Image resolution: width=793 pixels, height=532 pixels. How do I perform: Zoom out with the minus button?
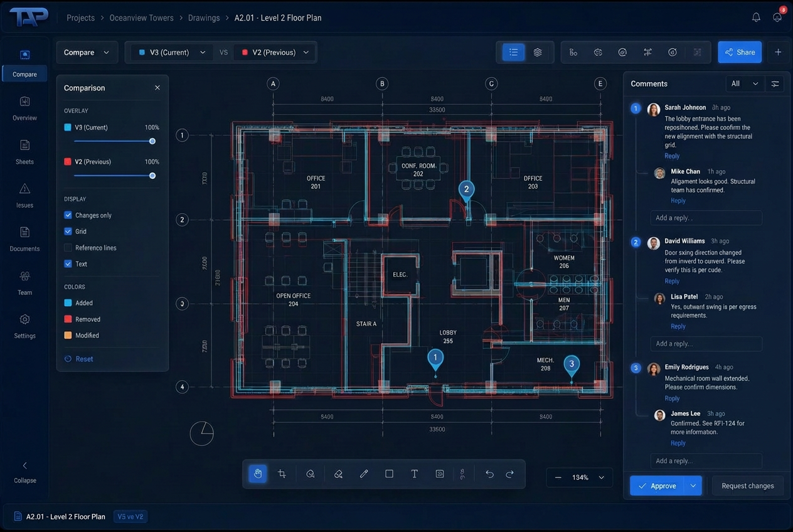pos(558,477)
